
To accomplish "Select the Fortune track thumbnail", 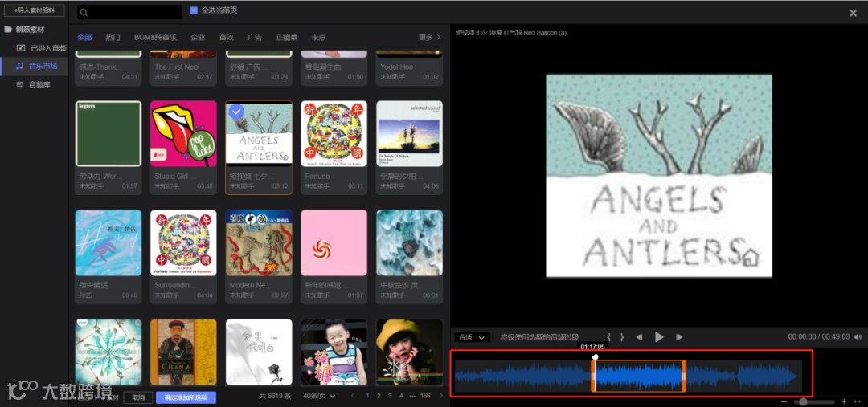I will 334,134.
